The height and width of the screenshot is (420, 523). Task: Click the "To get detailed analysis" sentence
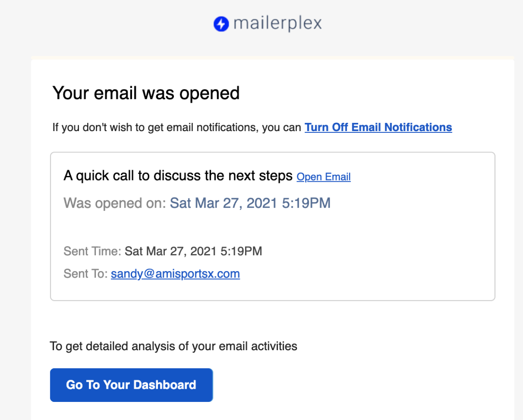[173, 346]
